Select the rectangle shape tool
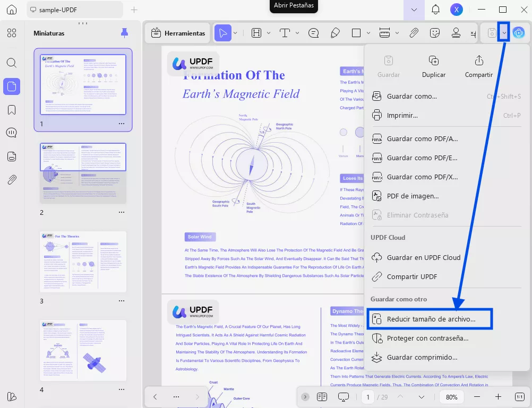The height and width of the screenshot is (408, 532). (356, 33)
